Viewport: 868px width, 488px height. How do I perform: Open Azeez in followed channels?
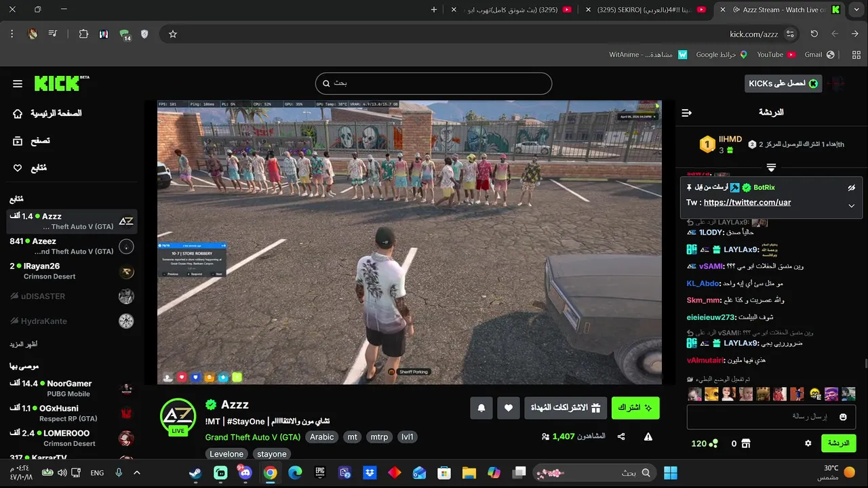click(72, 246)
